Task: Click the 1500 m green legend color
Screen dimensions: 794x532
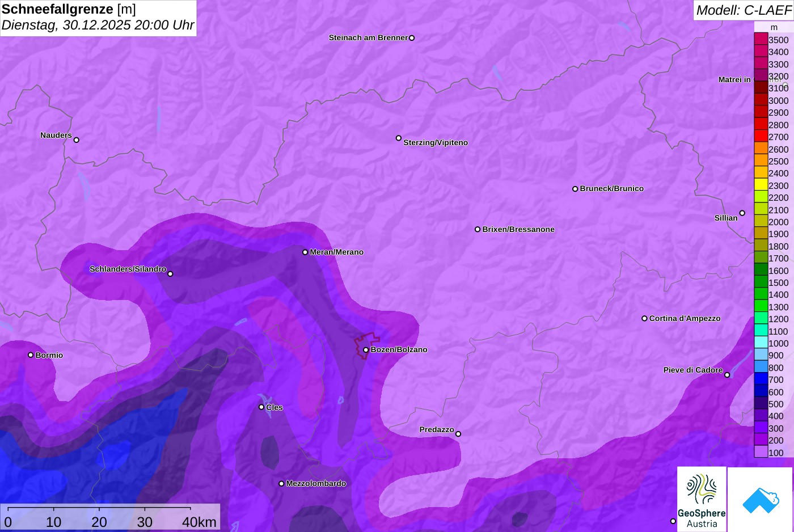Action: 761,282
